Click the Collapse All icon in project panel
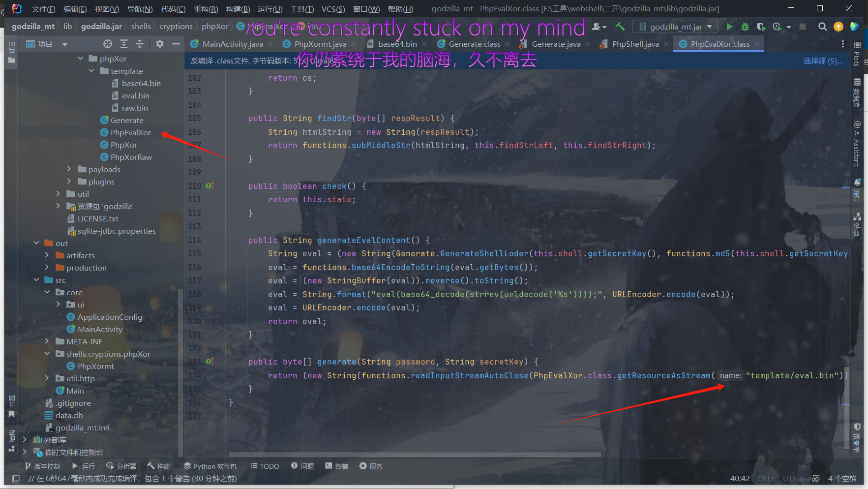Image resolution: width=868 pixels, height=489 pixels. tap(140, 44)
